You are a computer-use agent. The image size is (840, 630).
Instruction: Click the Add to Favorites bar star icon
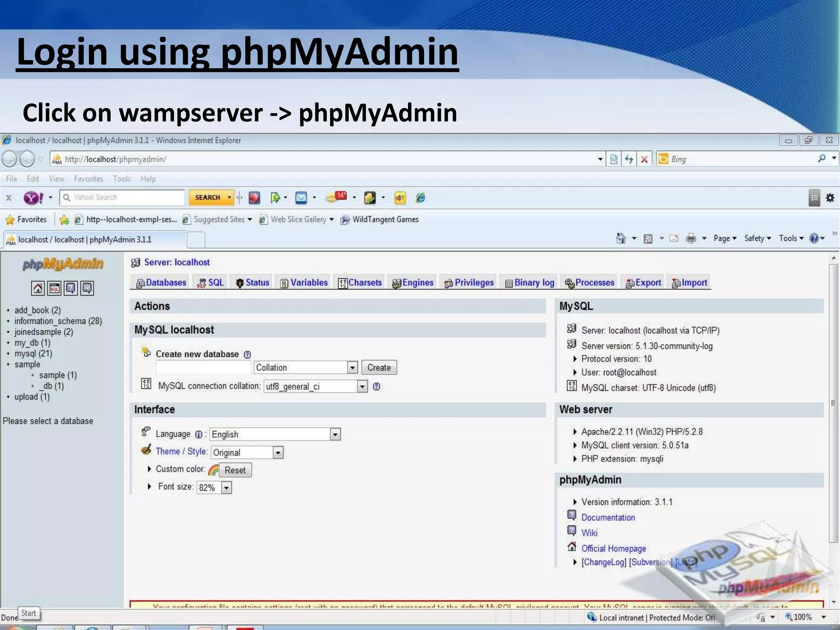pos(64,220)
